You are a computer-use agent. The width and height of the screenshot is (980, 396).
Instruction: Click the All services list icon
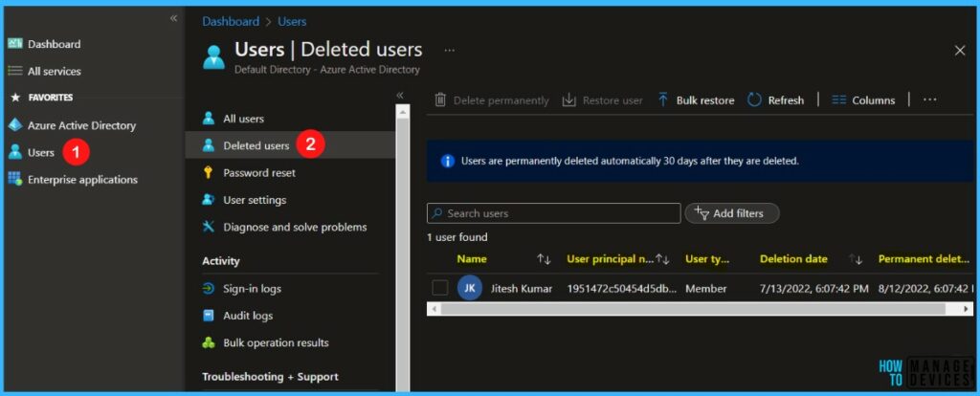click(15, 71)
